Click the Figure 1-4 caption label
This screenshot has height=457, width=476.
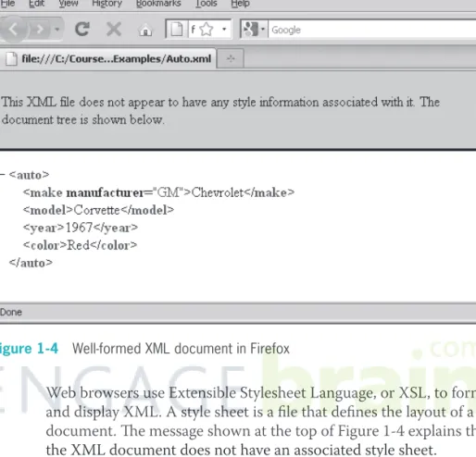point(29,349)
